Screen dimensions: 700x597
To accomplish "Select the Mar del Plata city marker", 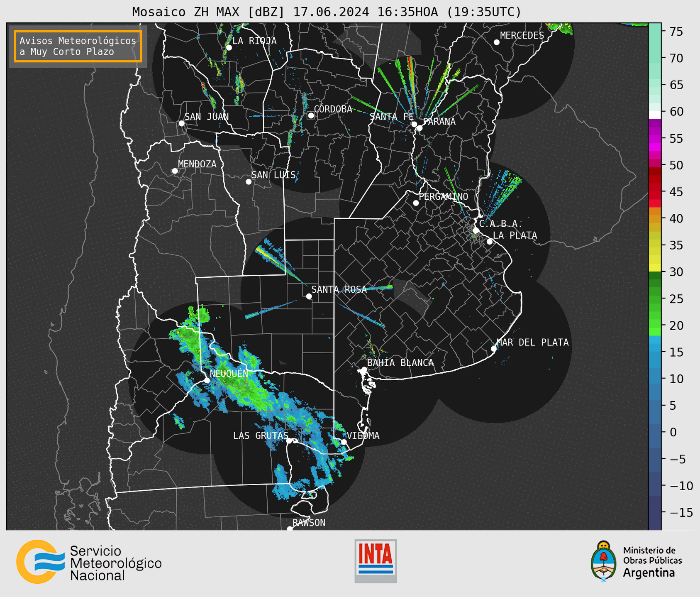I will (x=494, y=349).
